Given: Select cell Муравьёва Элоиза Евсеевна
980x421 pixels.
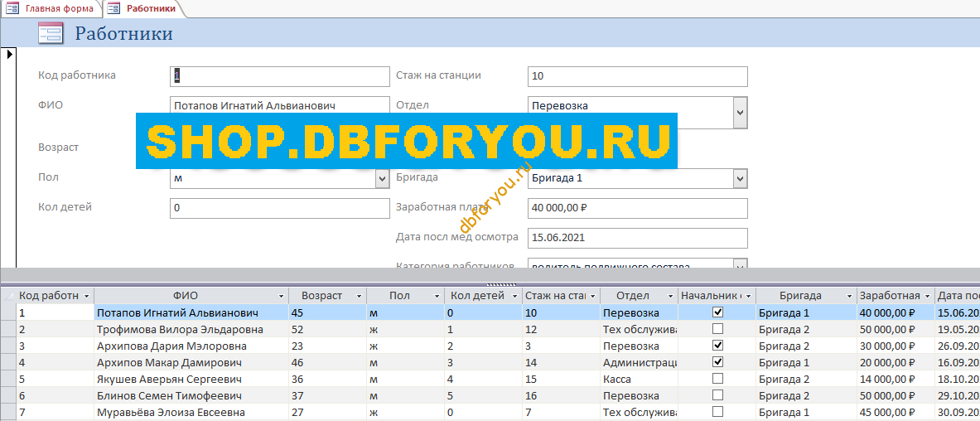Looking at the screenshot, I should click(191, 412).
